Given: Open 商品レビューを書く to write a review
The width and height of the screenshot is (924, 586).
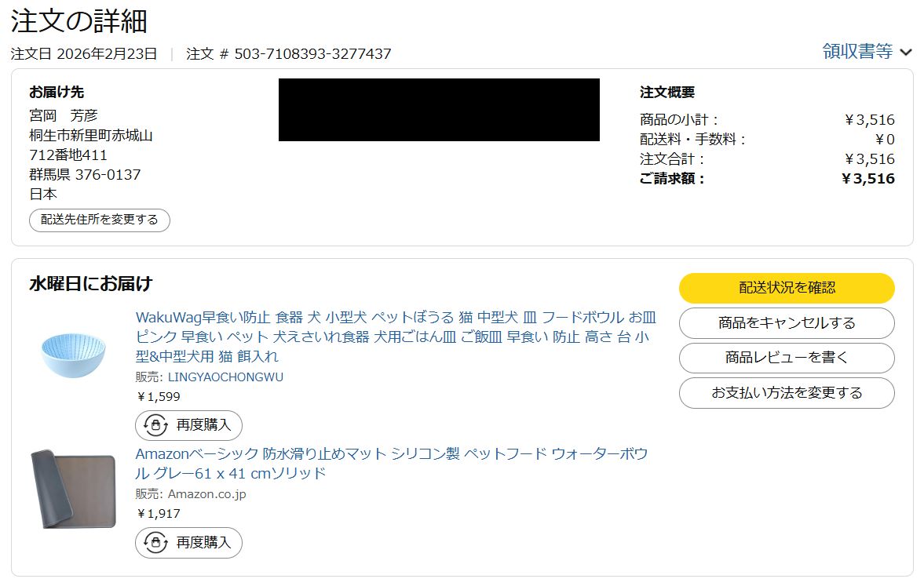Looking at the screenshot, I should (787, 358).
